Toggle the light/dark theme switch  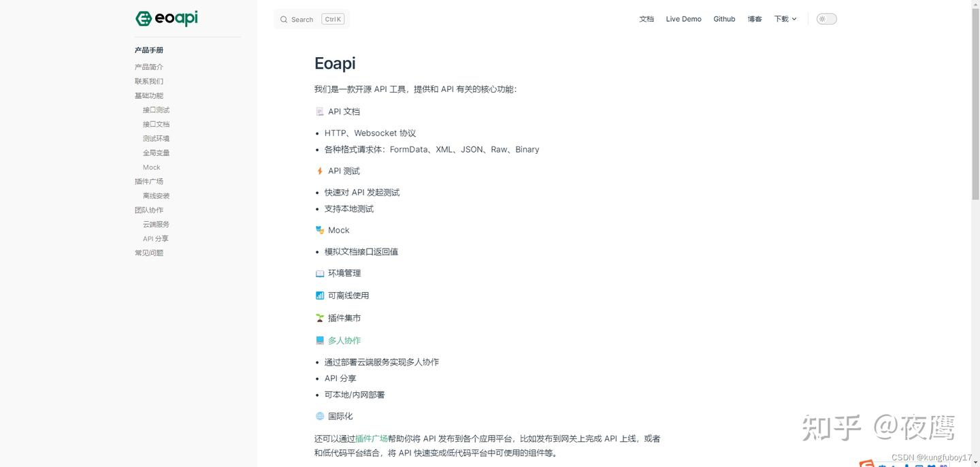click(826, 18)
